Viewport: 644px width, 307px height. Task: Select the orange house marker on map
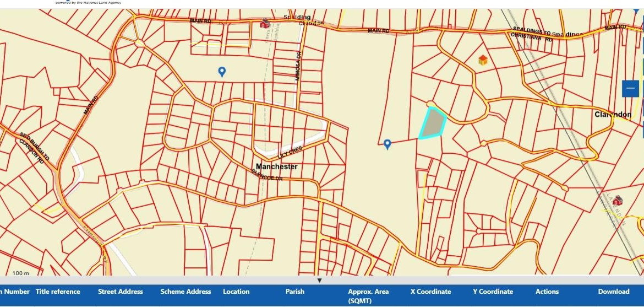483,60
